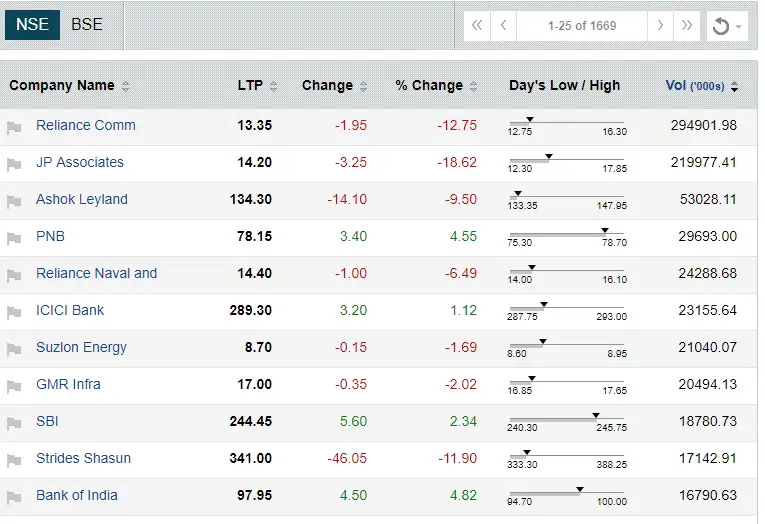Go to next page of results
Image resolution: width=765 pixels, height=524 pixels.
pyautogui.click(x=660, y=25)
